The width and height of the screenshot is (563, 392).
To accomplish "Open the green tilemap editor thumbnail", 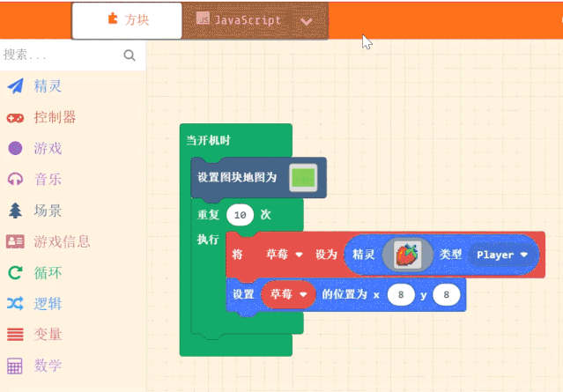I will 303,177.
